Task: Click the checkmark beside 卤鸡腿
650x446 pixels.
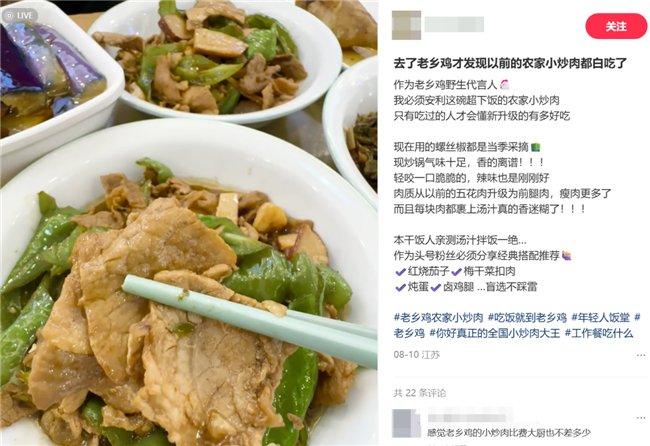Action: [436, 287]
